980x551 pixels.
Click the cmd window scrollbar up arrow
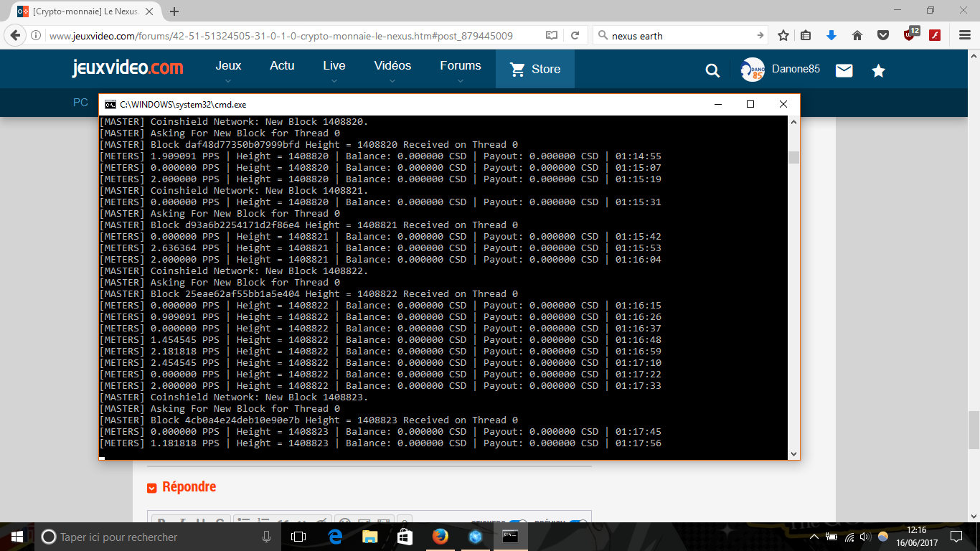click(793, 123)
